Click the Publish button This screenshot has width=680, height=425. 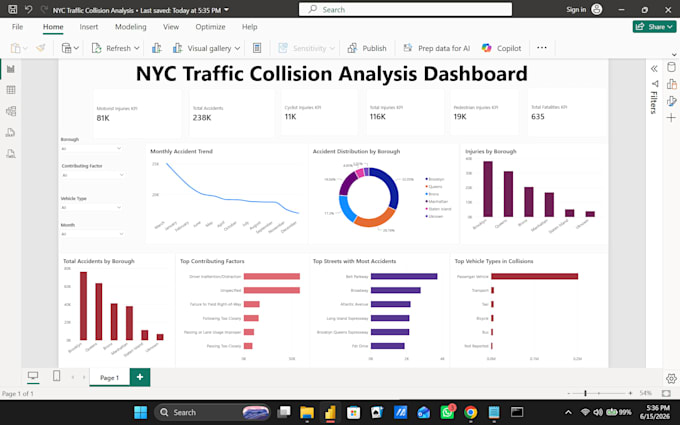(367, 48)
